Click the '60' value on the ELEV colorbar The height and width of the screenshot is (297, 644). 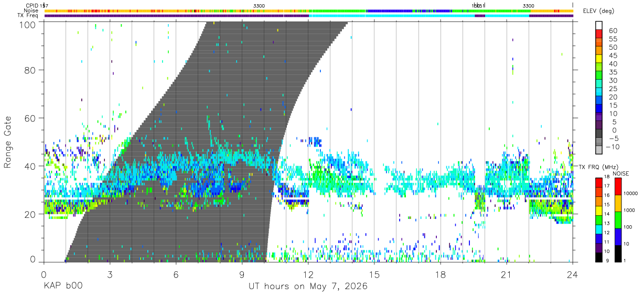[612, 30]
